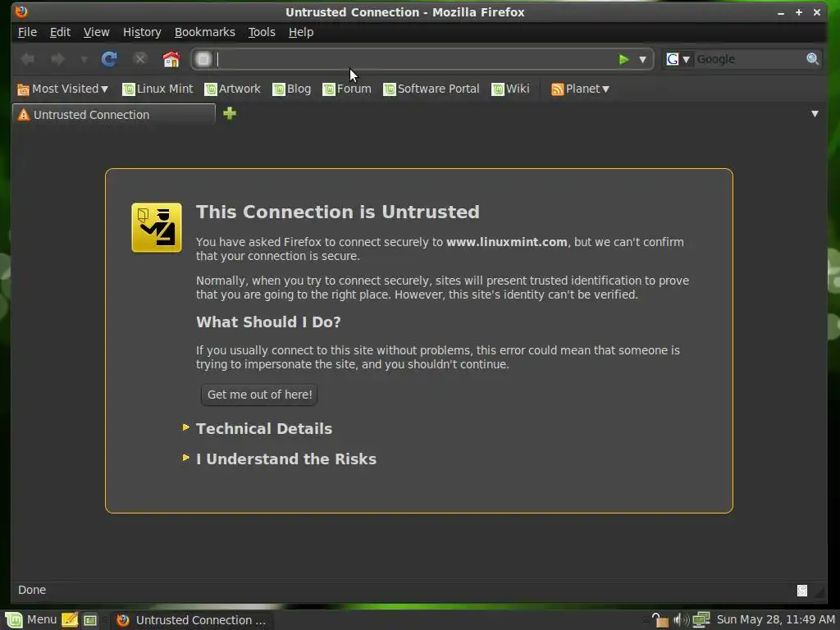Open the Help menu

301,32
